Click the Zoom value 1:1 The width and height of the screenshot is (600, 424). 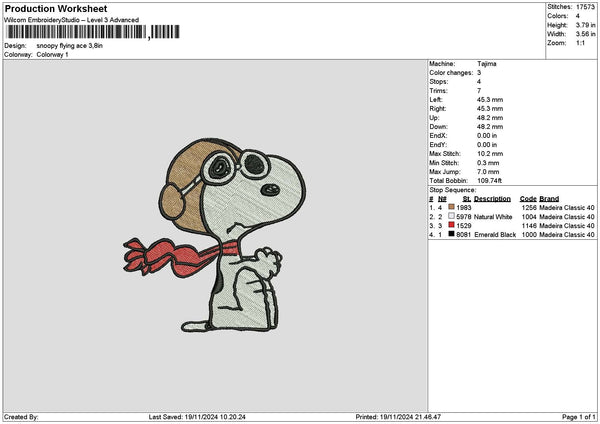point(580,43)
